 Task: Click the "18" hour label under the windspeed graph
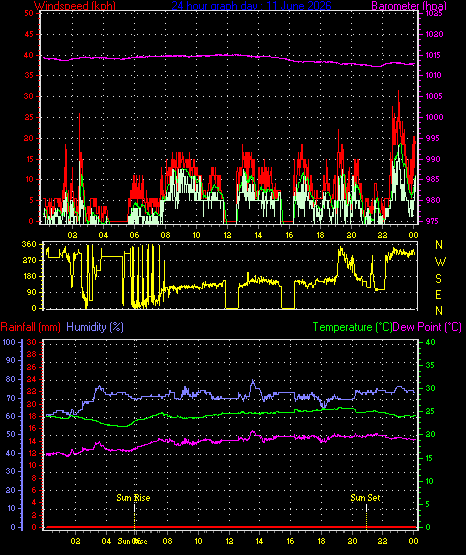coord(320,235)
